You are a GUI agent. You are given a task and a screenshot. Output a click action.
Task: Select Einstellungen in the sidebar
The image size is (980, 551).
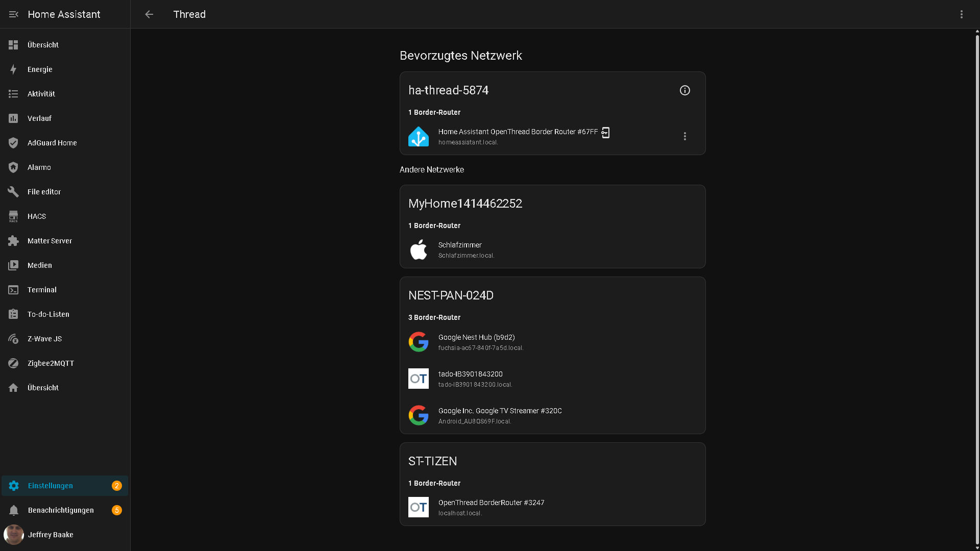pos(50,486)
